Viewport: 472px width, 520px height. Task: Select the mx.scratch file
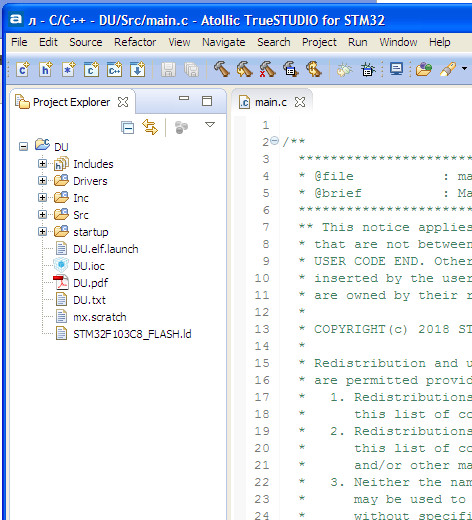point(100,317)
